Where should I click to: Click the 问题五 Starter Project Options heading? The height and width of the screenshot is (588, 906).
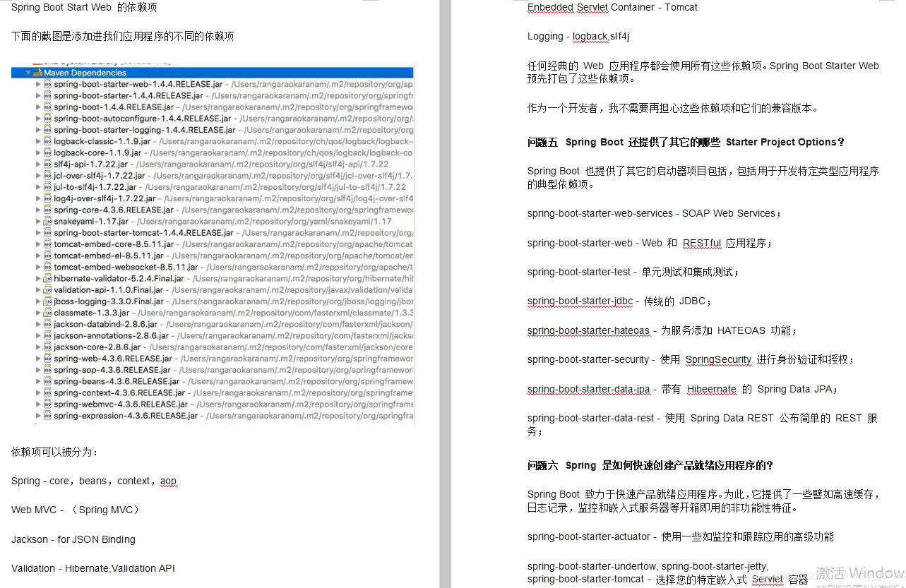686,142
